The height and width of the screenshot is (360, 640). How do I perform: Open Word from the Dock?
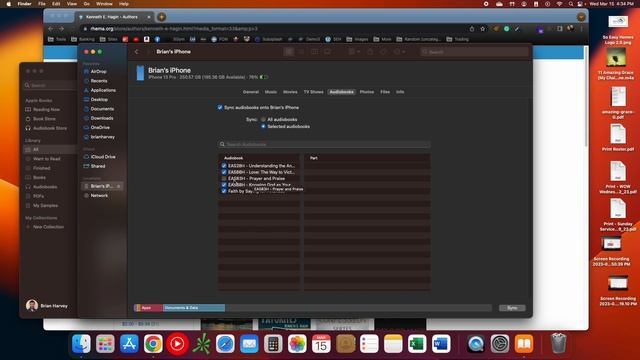pos(441,344)
